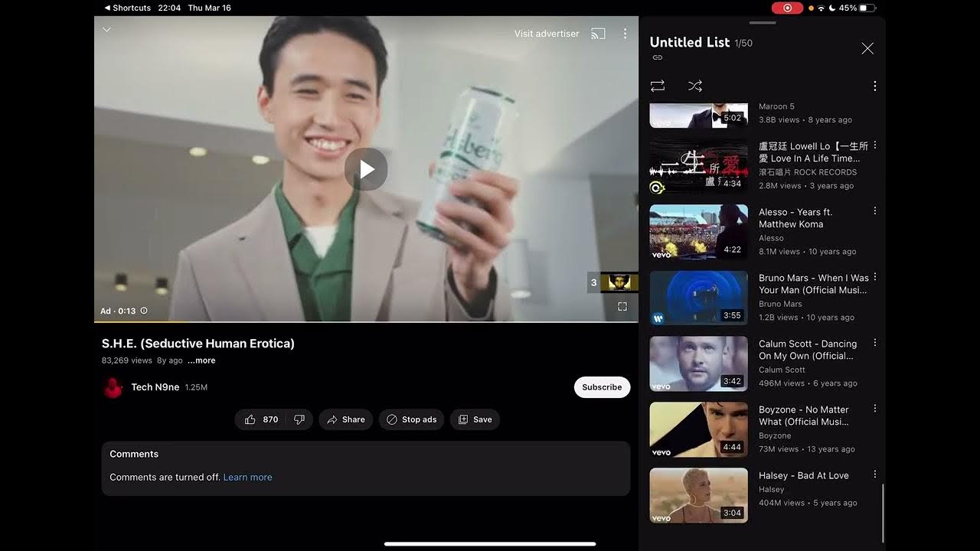Expand the description via ...more
The width and height of the screenshot is (980, 551).
point(201,360)
